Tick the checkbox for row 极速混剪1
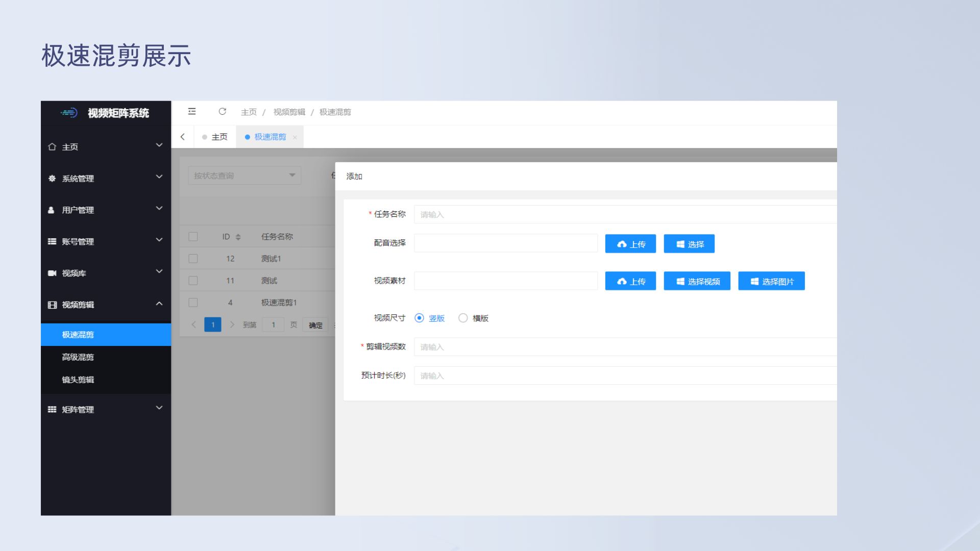The image size is (980, 551). click(x=193, y=303)
